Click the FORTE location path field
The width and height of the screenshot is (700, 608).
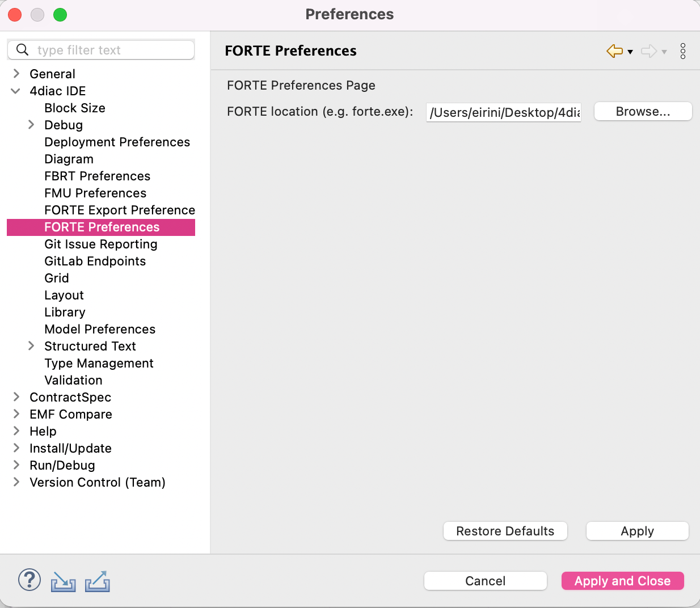coord(504,112)
